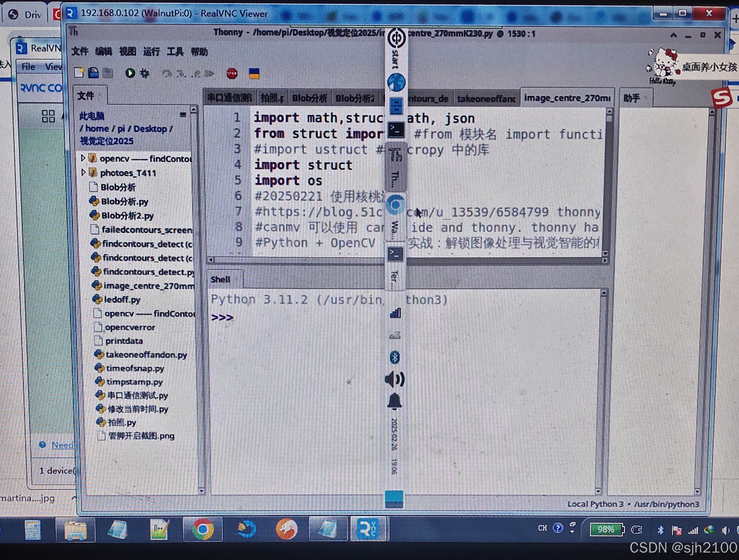
Task: Switch to the takeoneoffandon editor tab
Action: [x=486, y=98]
